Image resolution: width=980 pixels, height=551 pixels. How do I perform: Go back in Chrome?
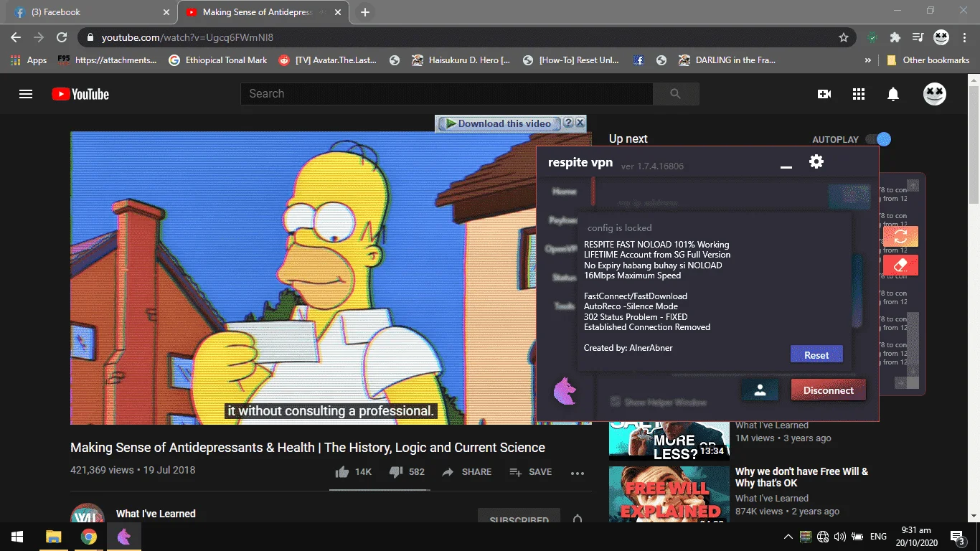16,37
